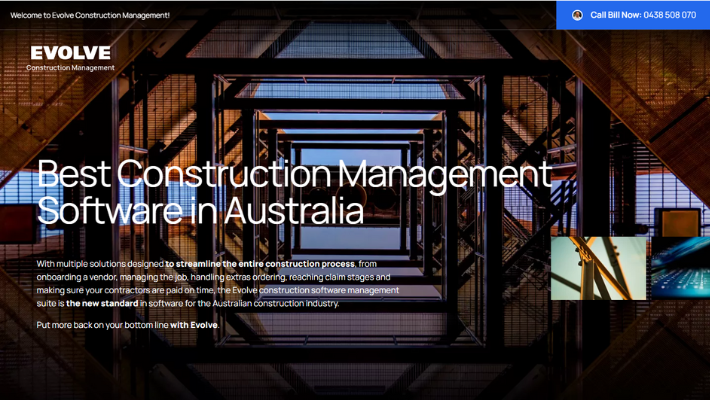Click 'to streamline the entire construction process' text
This screenshot has width=710, height=400.
point(260,264)
